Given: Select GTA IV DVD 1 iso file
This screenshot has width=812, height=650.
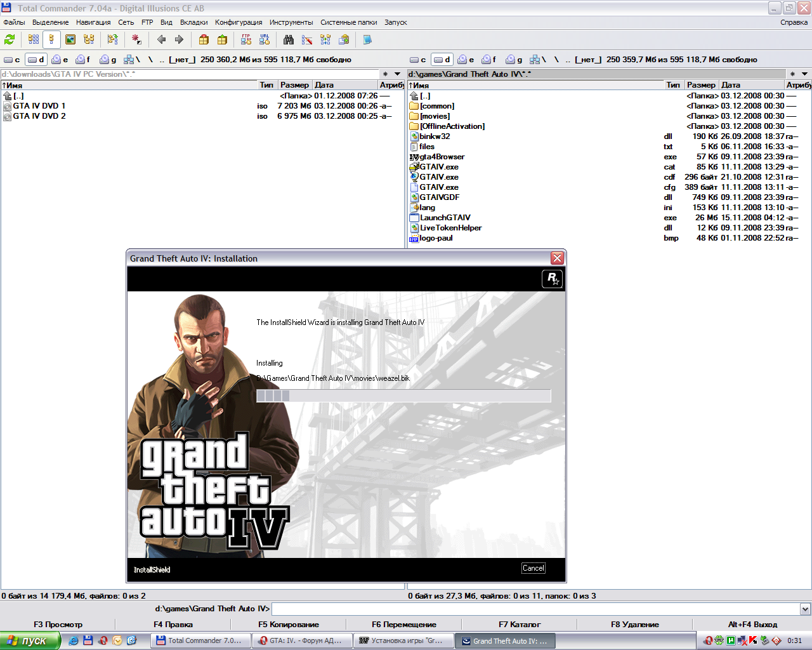Looking at the screenshot, I should pos(202,106).
